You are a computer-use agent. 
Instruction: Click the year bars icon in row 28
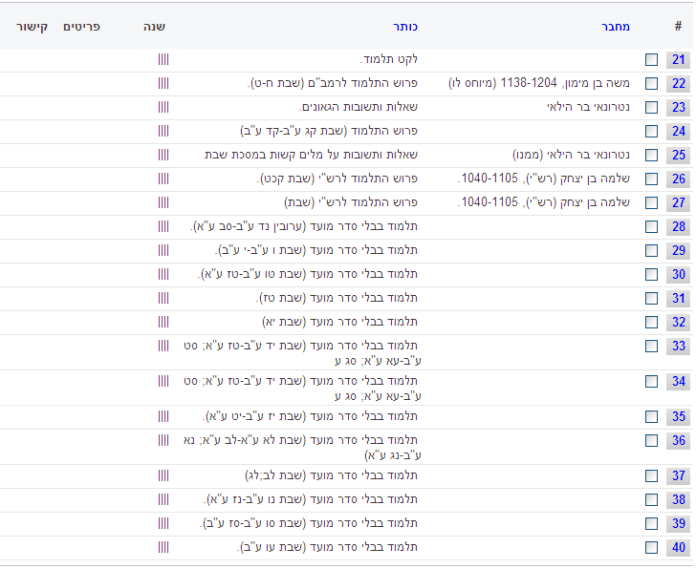point(163,227)
